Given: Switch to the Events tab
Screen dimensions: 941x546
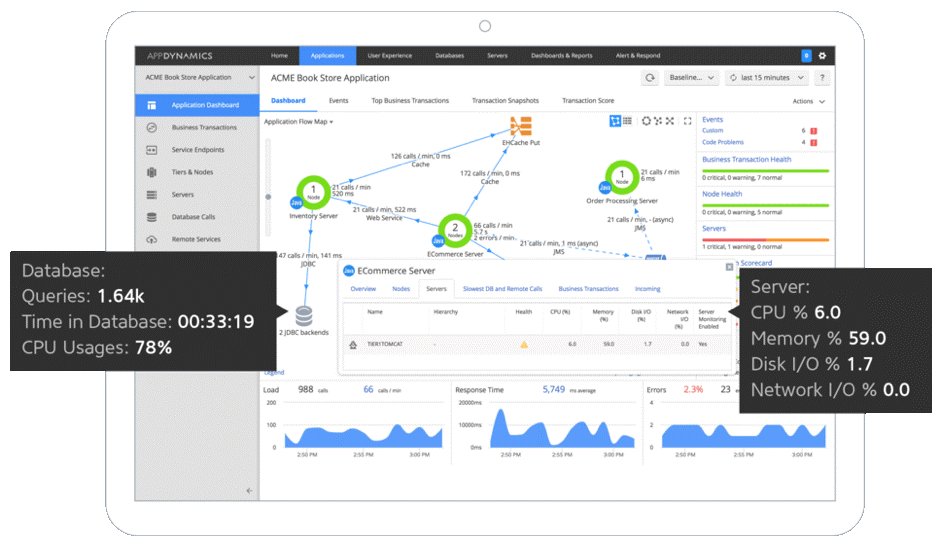Looking at the screenshot, I should coord(338,101).
